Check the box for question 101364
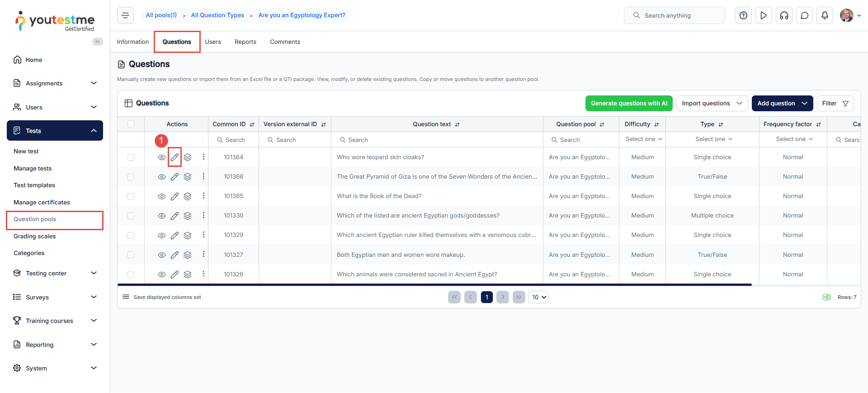This screenshot has height=393, width=868. 131,157
